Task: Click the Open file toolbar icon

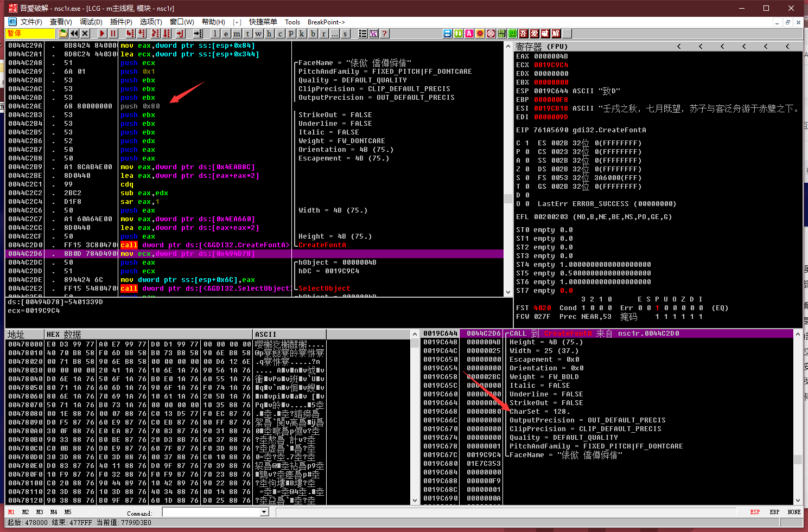Action: tap(63, 34)
